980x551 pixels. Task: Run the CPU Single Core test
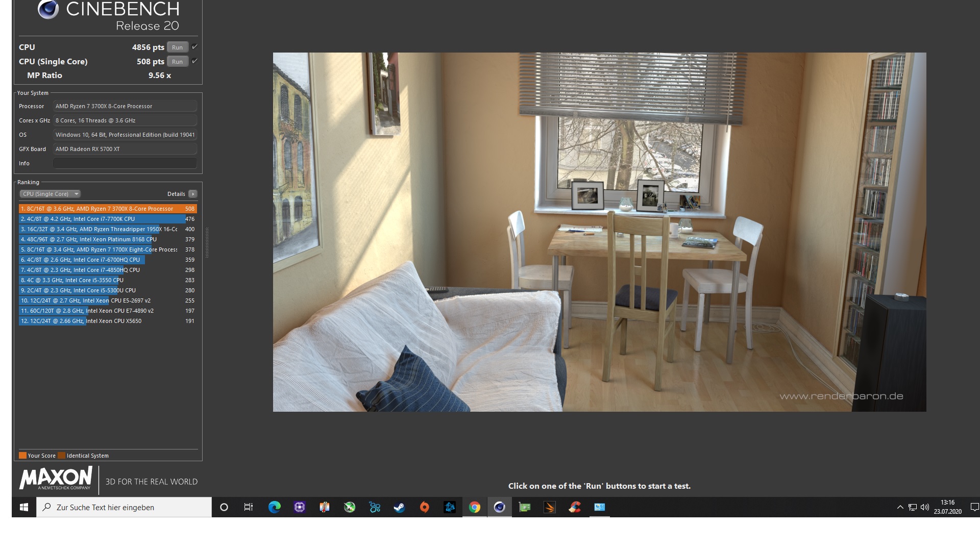(177, 61)
